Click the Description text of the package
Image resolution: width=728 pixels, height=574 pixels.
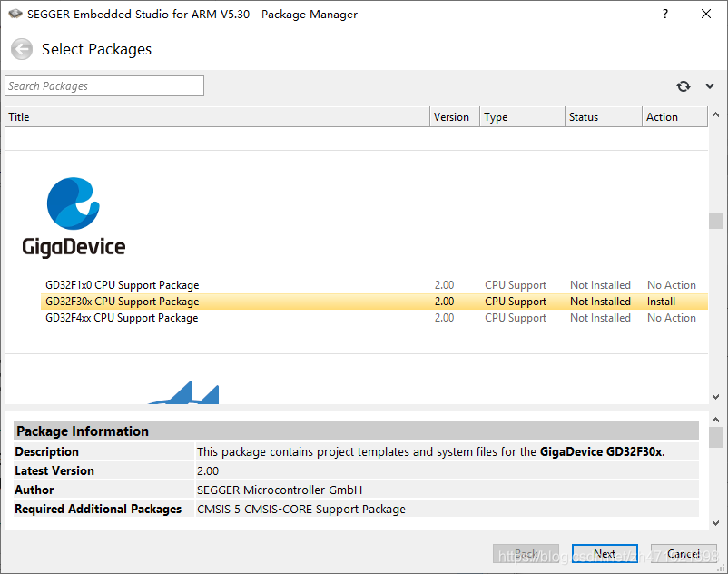[430, 452]
